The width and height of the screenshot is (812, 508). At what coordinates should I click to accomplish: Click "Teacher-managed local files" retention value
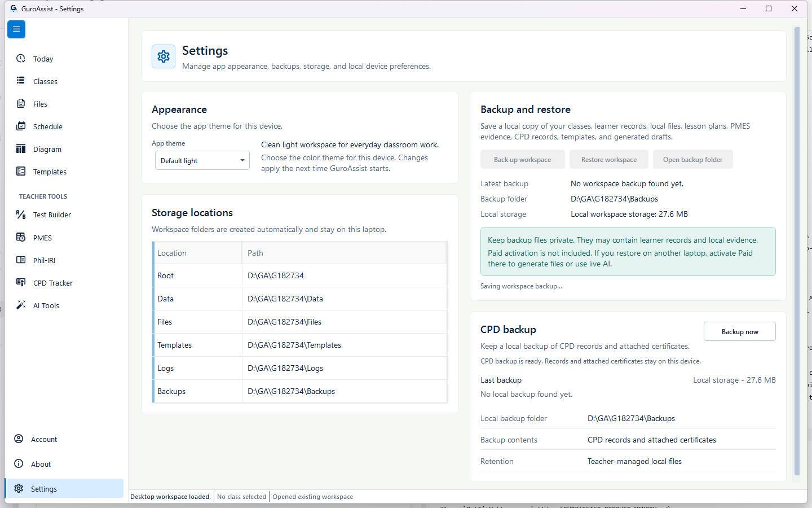point(634,461)
